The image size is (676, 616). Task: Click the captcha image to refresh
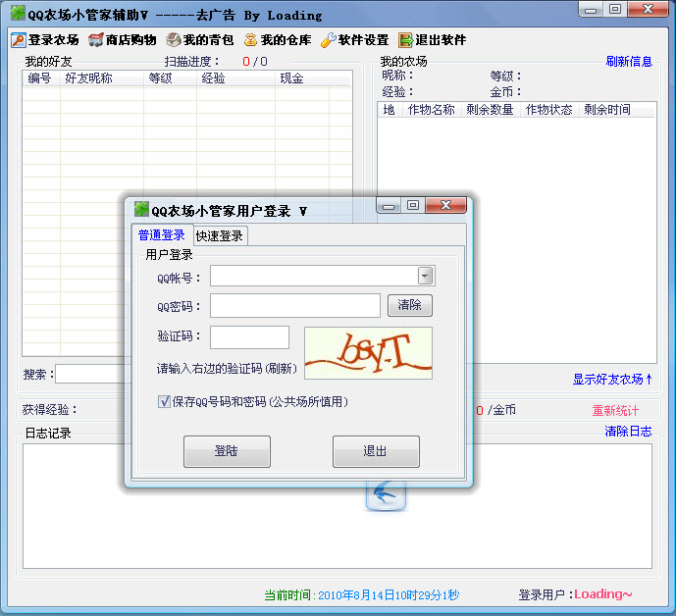click(x=368, y=353)
